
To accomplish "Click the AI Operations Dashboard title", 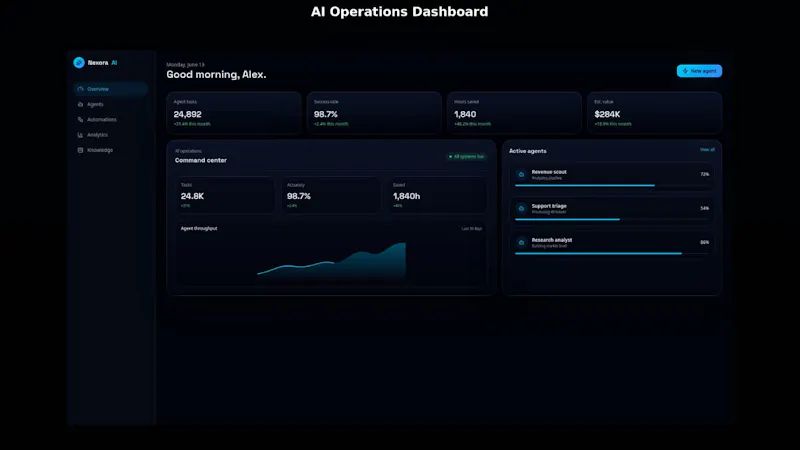I will click(399, 12).
